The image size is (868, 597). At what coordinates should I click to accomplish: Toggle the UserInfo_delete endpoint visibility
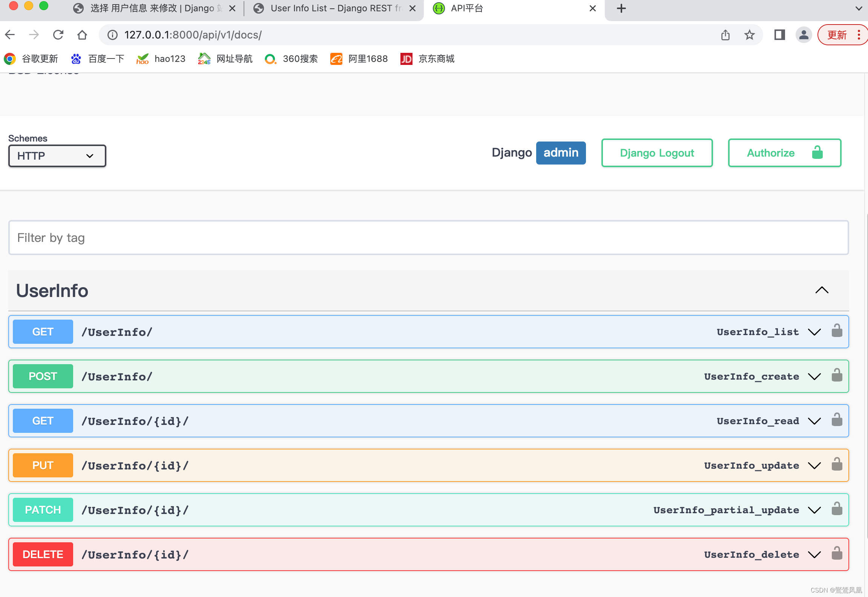point(816,555)
